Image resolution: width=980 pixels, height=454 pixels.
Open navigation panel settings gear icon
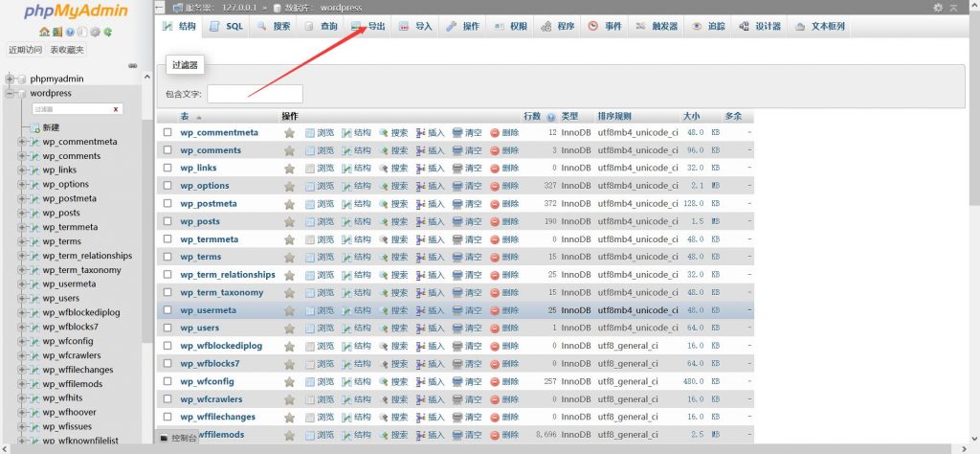95,32
